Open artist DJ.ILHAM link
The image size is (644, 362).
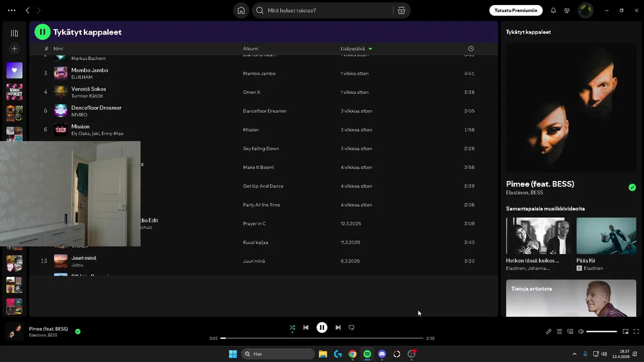click(82, 77)
